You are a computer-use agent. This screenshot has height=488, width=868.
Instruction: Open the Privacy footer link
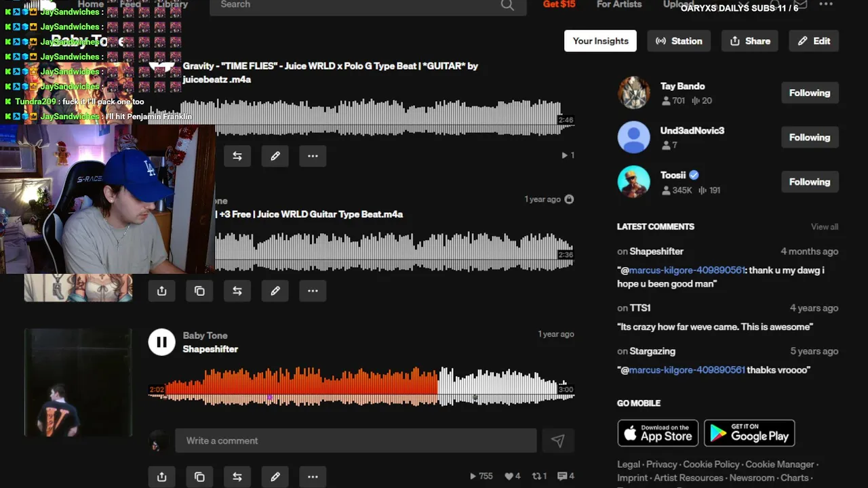662,464
